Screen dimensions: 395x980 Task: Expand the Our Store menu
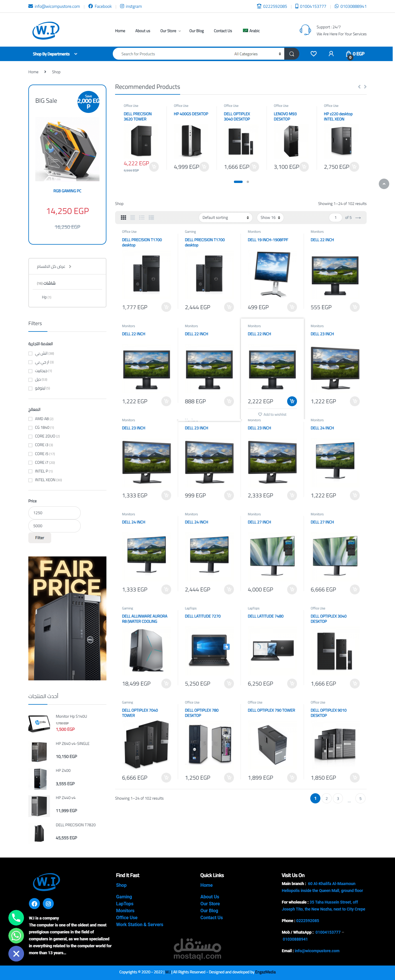point(170,31)
